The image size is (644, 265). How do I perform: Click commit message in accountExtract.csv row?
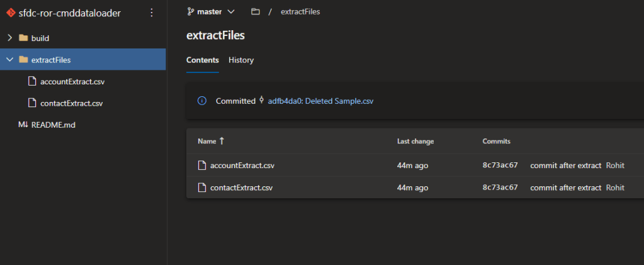(x=565, y=166)
